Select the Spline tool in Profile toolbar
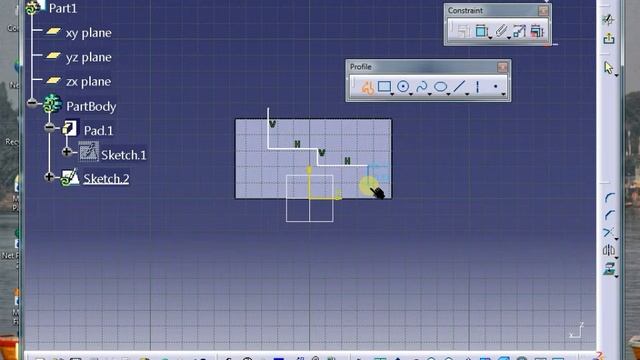The height and width of the screenshot is (360, 640). pos(421,87)
